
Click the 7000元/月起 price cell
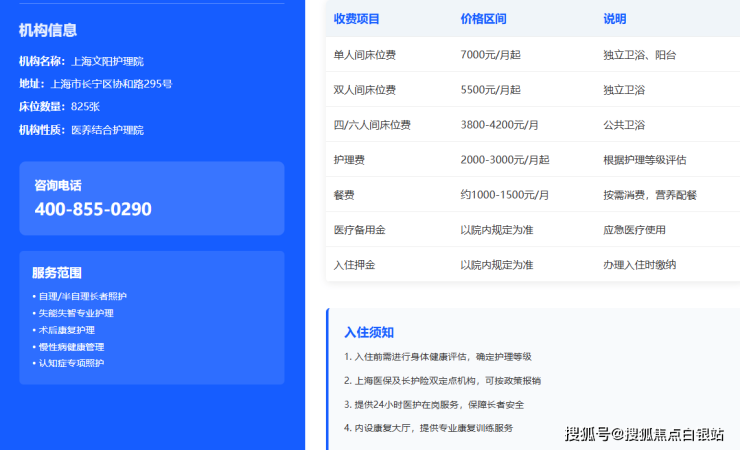pyautogui.click(x=490, y=55)
